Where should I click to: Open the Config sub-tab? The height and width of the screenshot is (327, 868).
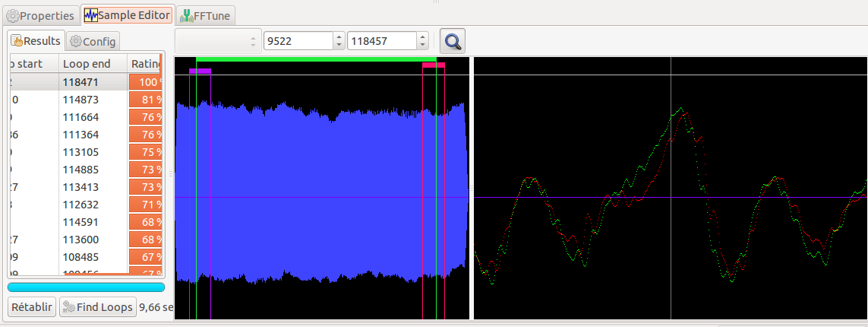pyautogui.click(x=93, y=41)
